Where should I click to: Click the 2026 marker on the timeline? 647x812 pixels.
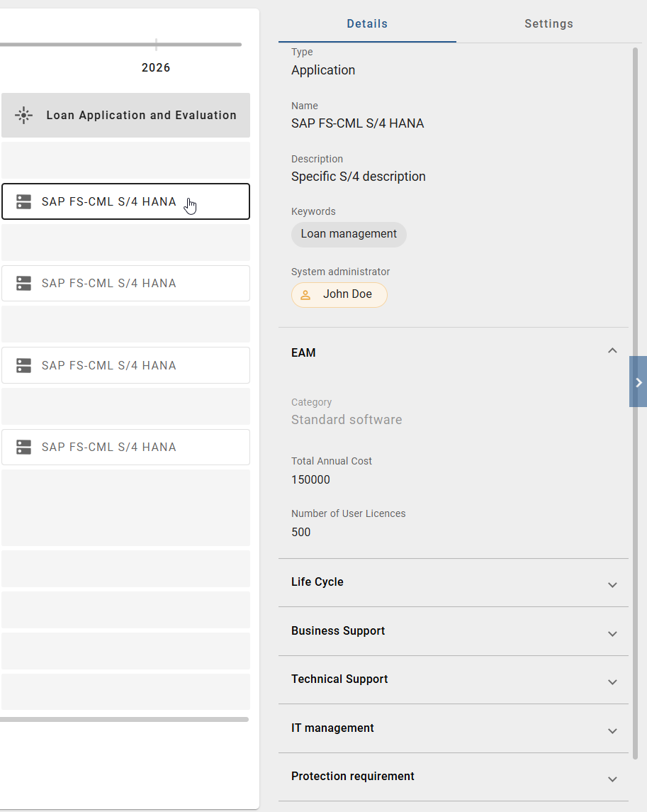coord(156,67)
